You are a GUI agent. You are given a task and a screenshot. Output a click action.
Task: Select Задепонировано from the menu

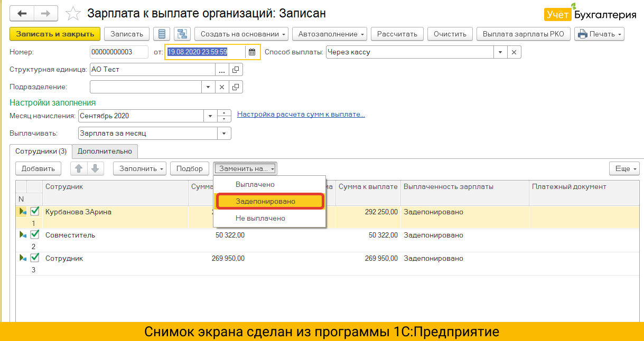click(265, 201)
